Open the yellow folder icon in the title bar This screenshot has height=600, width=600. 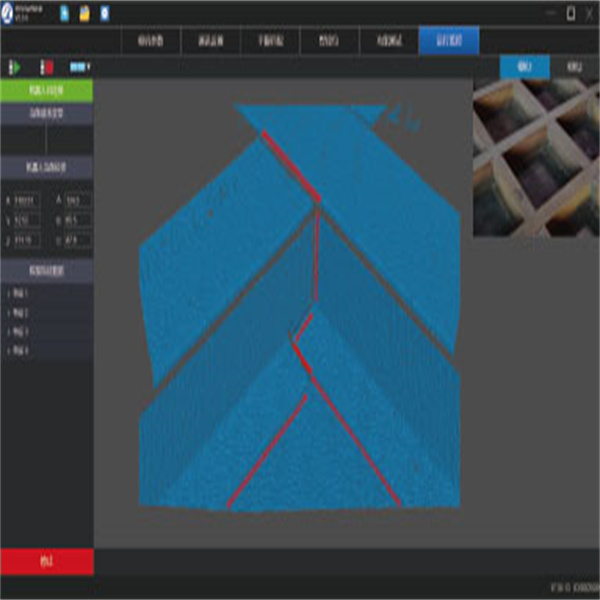[85, 14]
